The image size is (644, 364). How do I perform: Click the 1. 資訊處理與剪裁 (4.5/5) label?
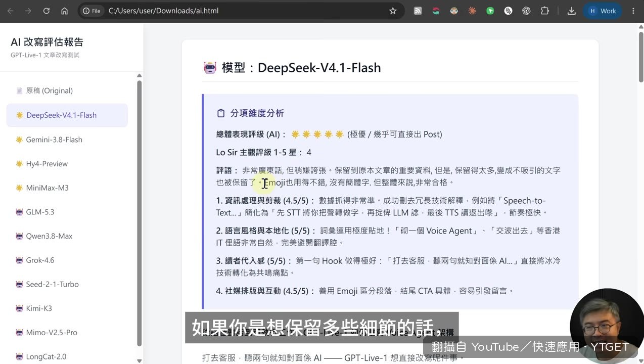point(266,201)
